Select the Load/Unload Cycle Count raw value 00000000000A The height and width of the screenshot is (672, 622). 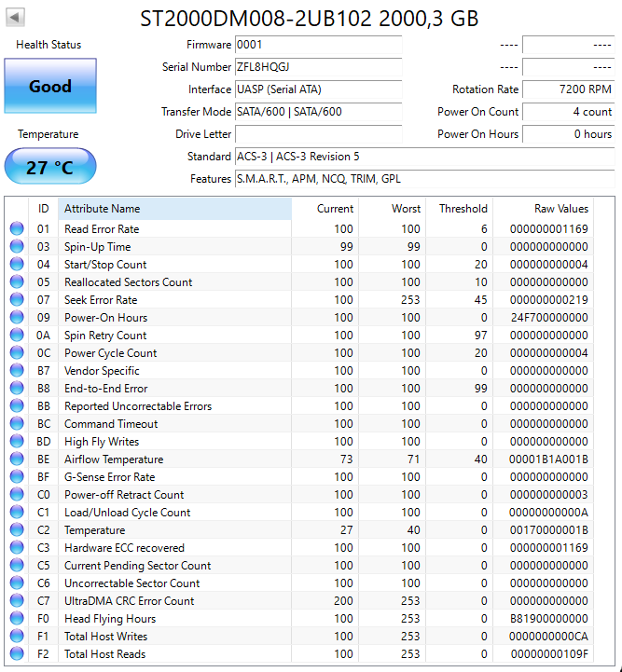coord(548,512)
